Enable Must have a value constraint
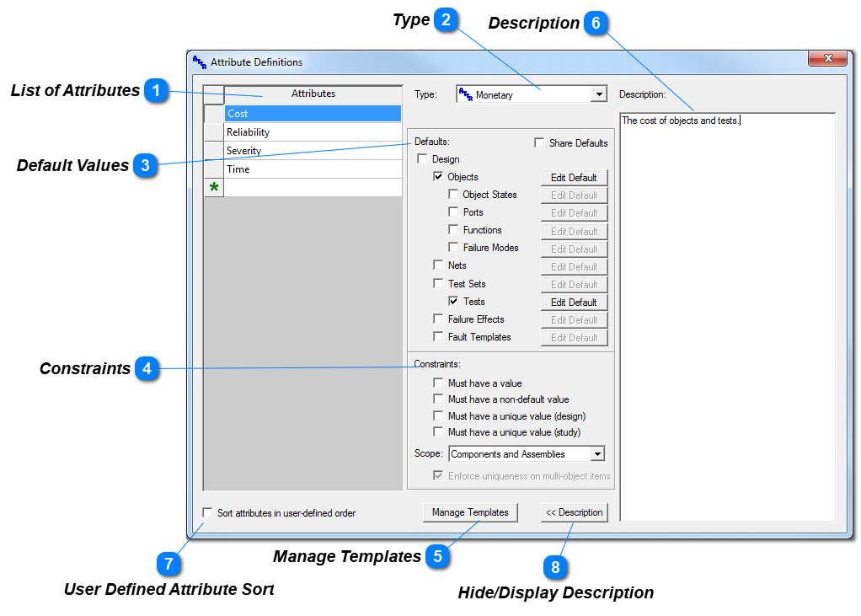Image resolution: width=861 pixels, height=616 pixels. tap(438, 383)
